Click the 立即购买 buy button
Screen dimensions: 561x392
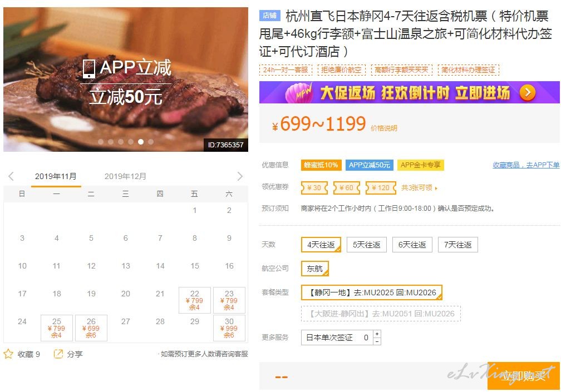pyautogui.click(x=524, y=376)
